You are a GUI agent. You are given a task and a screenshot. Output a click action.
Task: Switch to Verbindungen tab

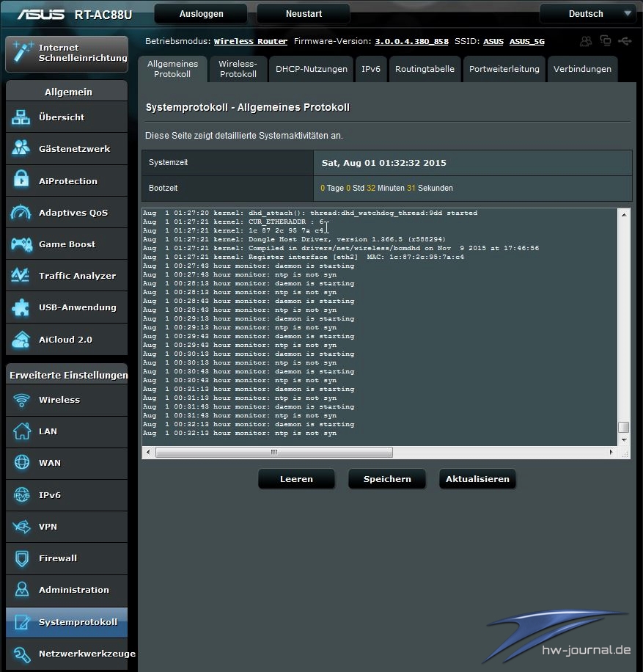pos(582,69)
